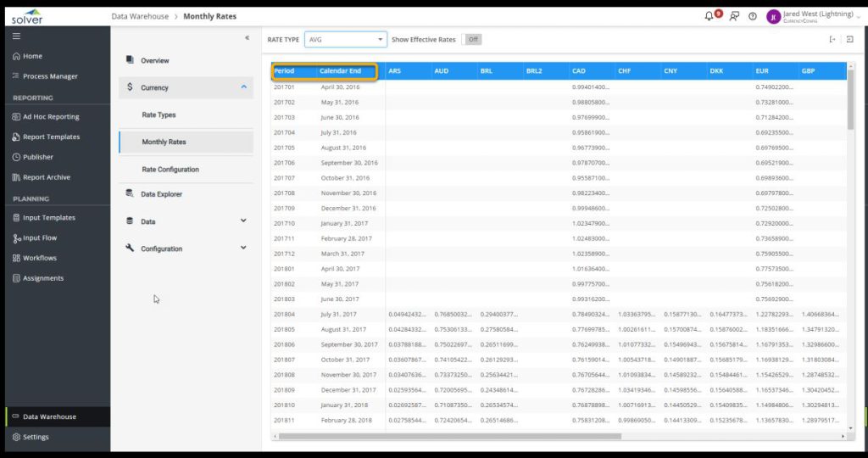Expand the Configuration section
Image resolution: width=868 pixels, height=458 pixels.
[x=243, y=249]
